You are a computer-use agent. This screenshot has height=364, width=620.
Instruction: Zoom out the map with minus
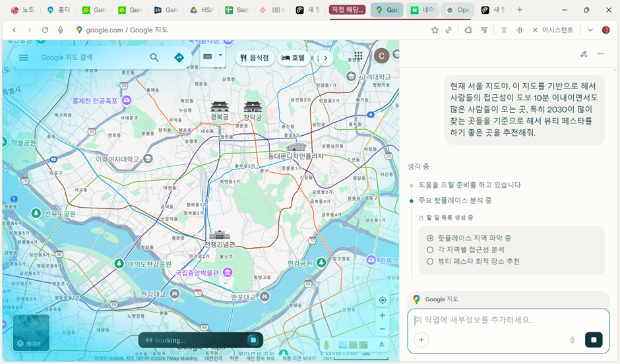(383, 329)
